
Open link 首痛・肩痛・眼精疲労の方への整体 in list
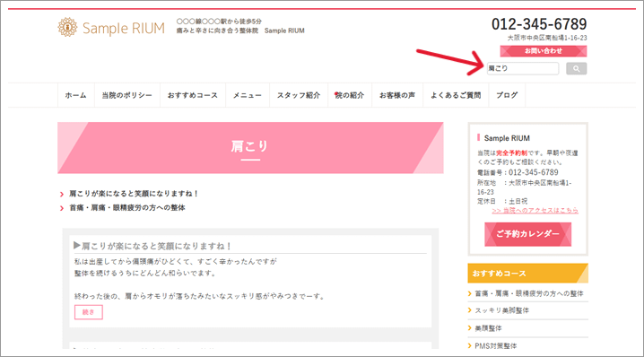coord(126,208)
